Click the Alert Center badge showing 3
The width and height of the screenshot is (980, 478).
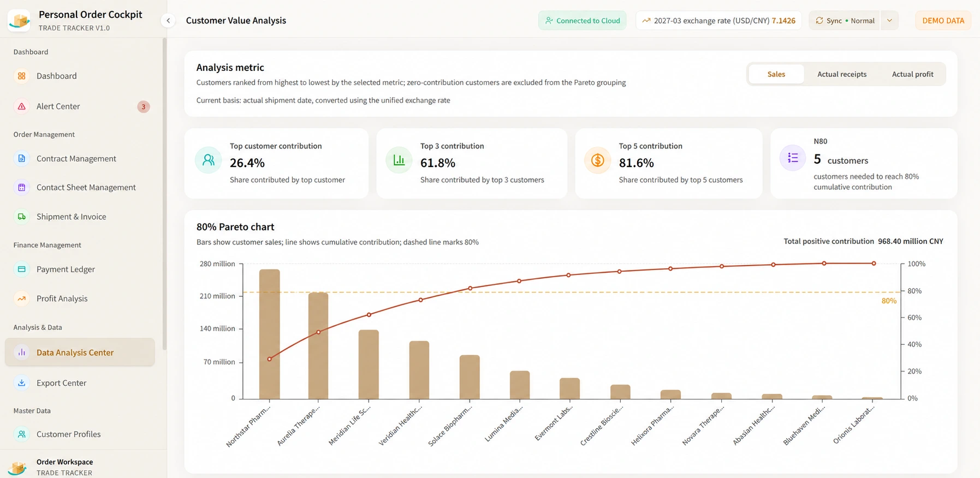[144, 107]
